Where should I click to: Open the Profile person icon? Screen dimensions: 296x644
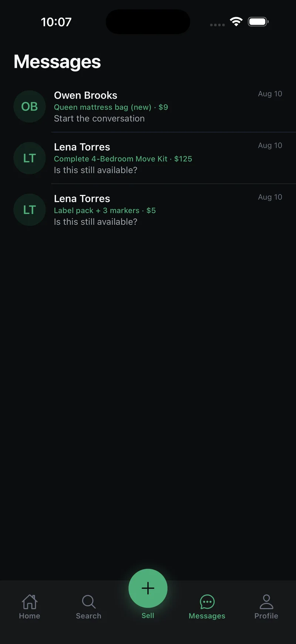[266, 602]
